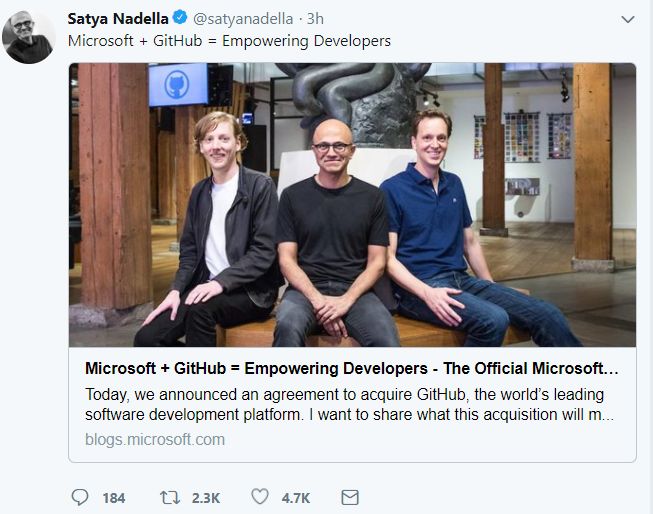Click the blogs.microsoft.com domain link

point(155,439)
